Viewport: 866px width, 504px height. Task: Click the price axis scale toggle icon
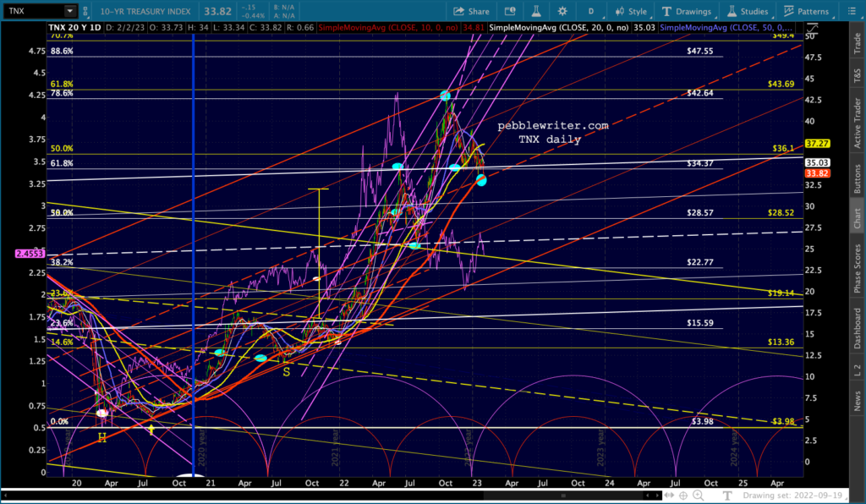811,28
